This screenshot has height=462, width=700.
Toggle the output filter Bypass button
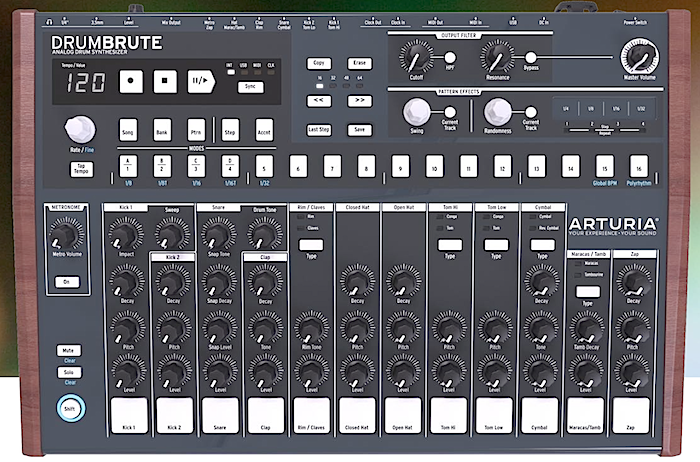[x=531, y=58]
